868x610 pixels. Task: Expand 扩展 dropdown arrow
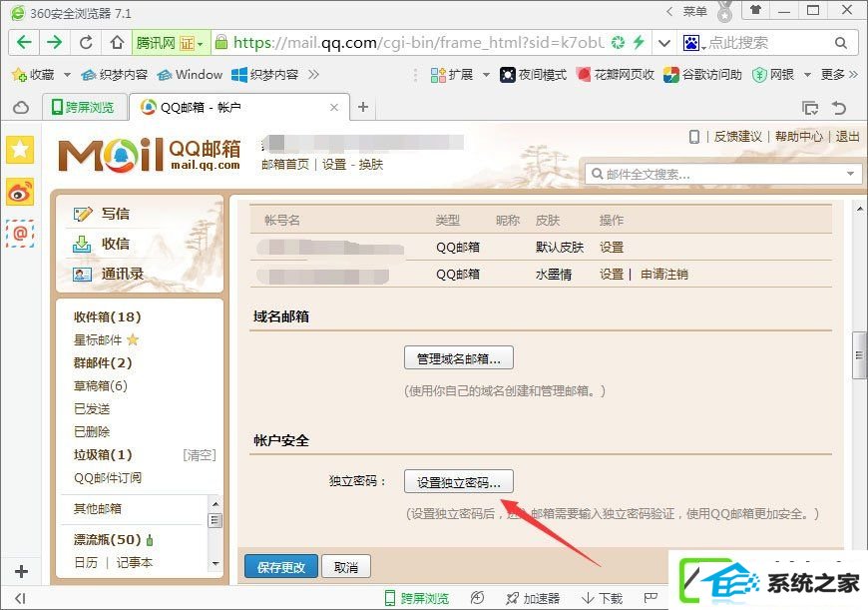(x=486, y=74)
